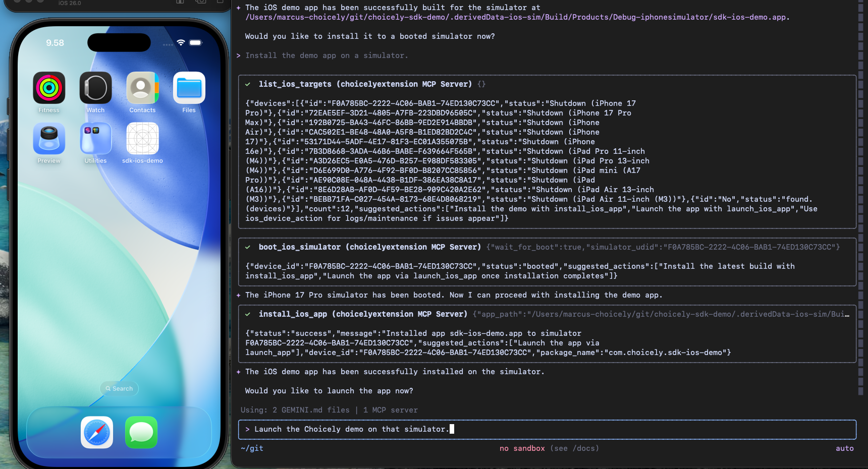Expand the {} arguments of list_ios_targets
This screenshot has height=469, width=868.
point(481,84)
